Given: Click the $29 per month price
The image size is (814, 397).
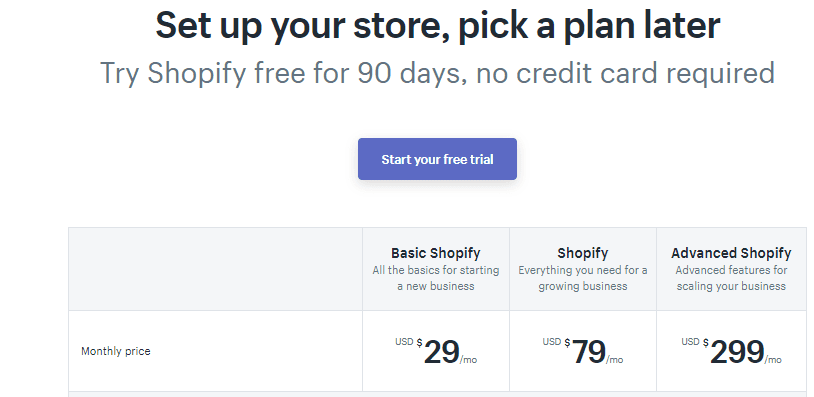Looking at the screenshot, I should pyautogui.click(x=436, y=352).
